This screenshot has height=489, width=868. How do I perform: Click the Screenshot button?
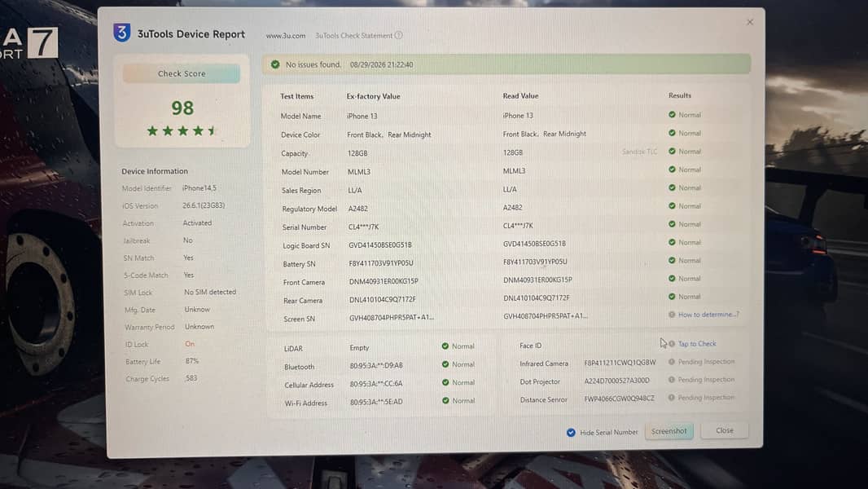tap(669, 431)
